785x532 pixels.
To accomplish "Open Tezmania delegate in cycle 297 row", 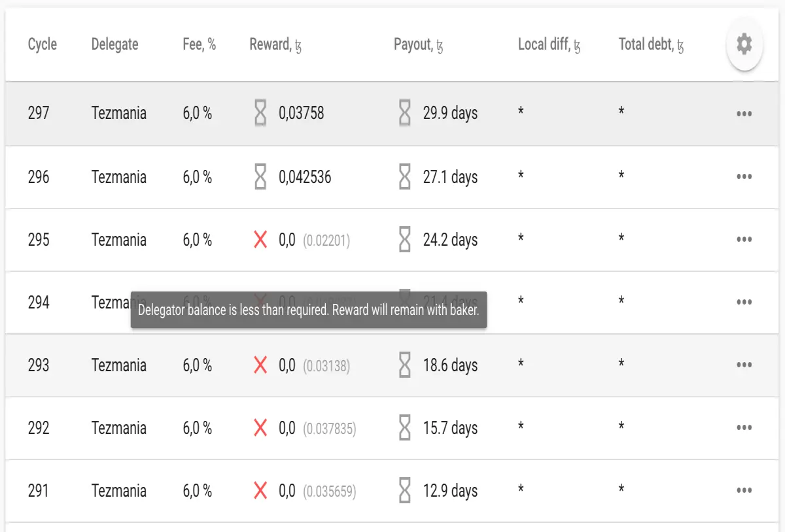I will pyautogui.click(x=119, y=113).
